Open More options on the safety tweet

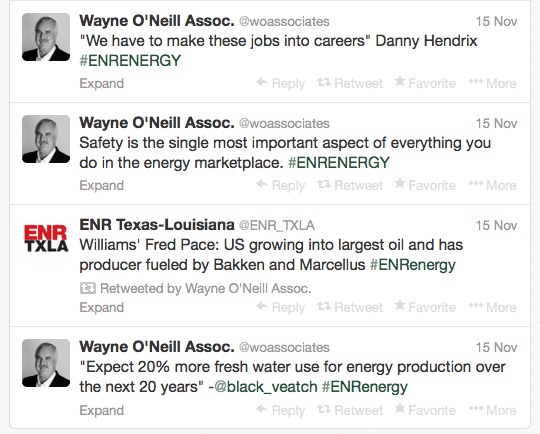click(492, 185)
